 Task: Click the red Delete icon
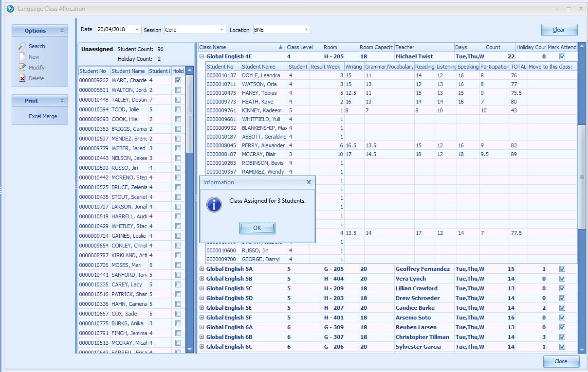pyautogui.click(x=22, y=78)
